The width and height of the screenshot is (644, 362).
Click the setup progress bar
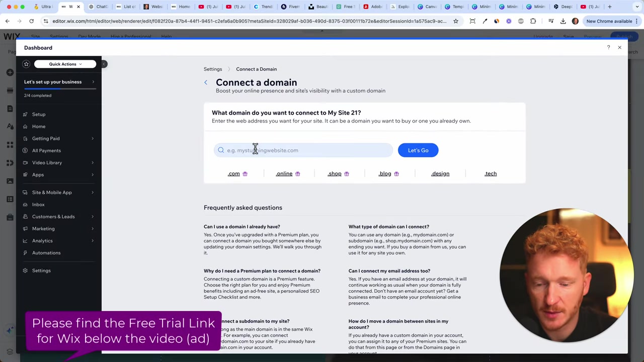coord(60,89)
